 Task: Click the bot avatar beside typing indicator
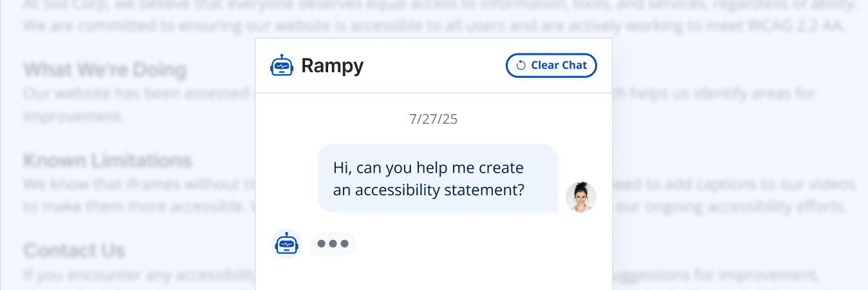[286, 244]
